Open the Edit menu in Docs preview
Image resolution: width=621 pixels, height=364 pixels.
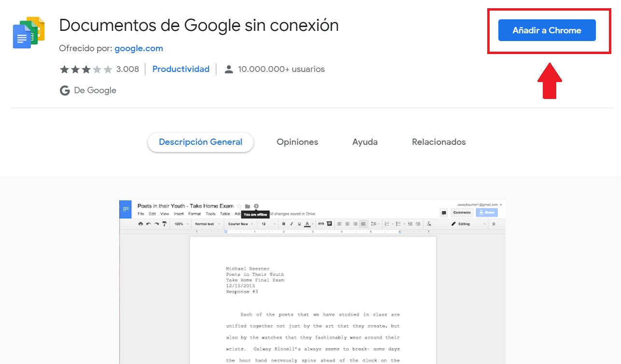click(x=152, y=214)
